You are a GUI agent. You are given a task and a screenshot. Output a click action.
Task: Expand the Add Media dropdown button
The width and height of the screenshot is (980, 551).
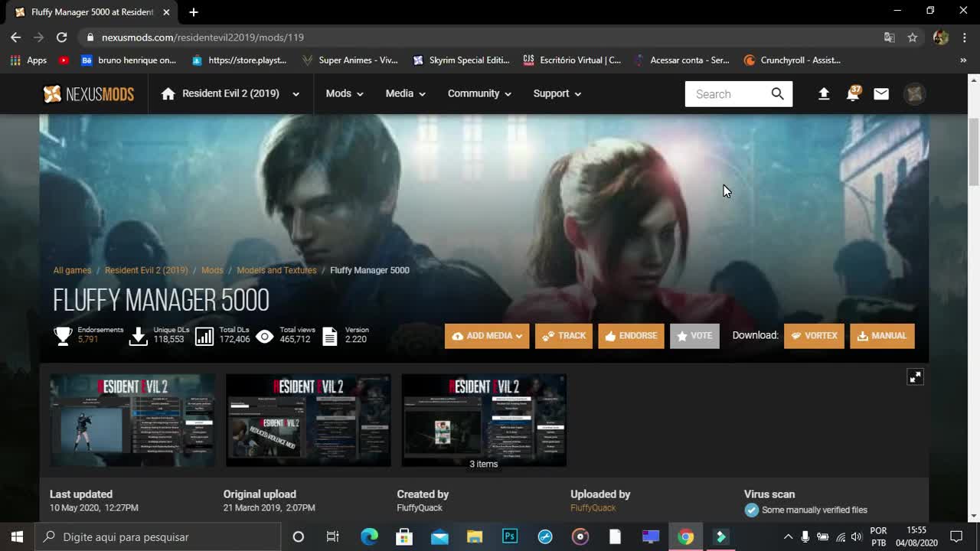pos(487,336)
